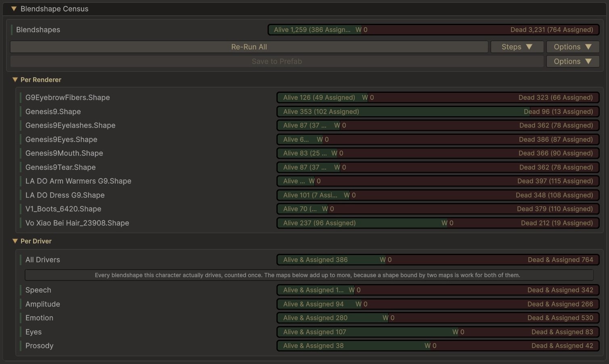Select the Eyes driver label
The width and height of the screenshot is (609, 364).
[33, 332]
